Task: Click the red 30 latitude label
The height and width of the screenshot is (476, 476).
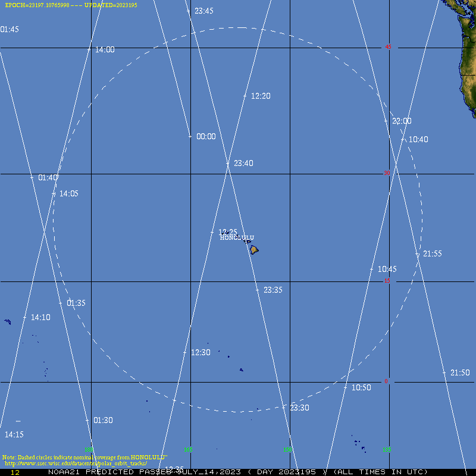Action: [387, 173]
